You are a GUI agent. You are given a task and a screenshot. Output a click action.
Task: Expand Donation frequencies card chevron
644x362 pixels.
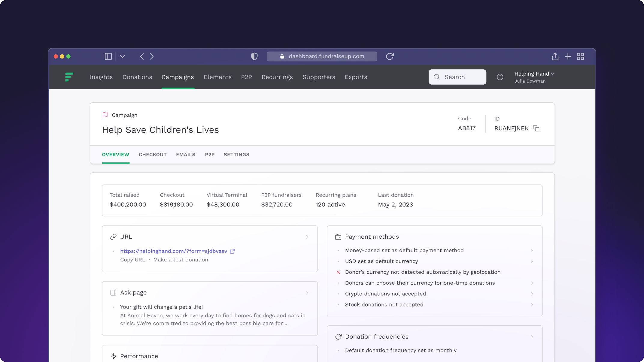tap(532, 337)
